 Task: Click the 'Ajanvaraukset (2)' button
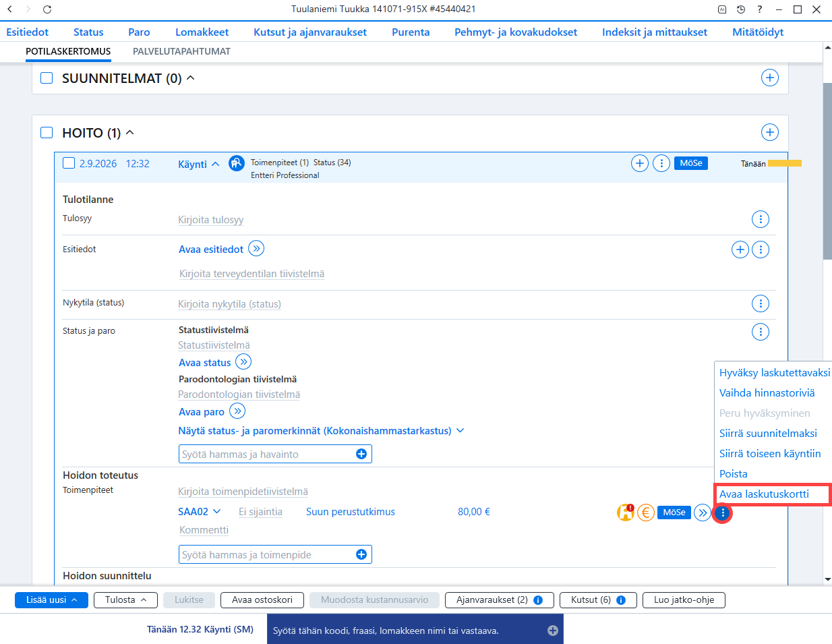[x=500, y=600]
